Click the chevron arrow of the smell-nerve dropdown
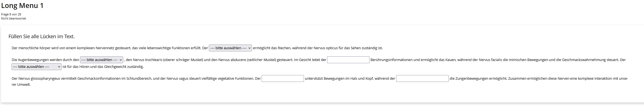This screenshot has height=105, width=644. click(x=249, y=48)
